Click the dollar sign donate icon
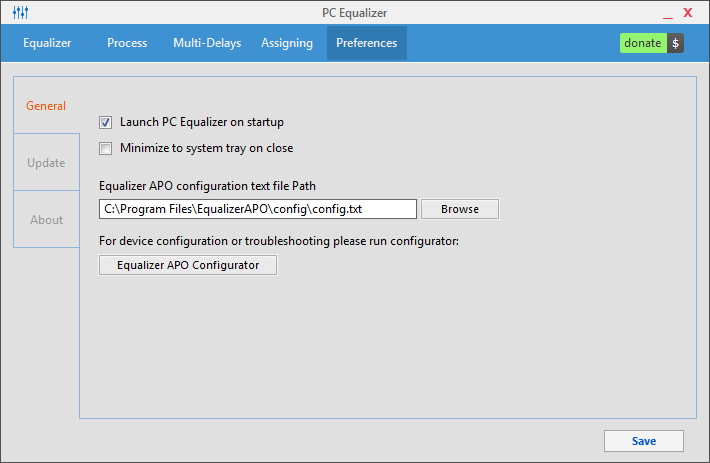710x463 pixels. 675,43
